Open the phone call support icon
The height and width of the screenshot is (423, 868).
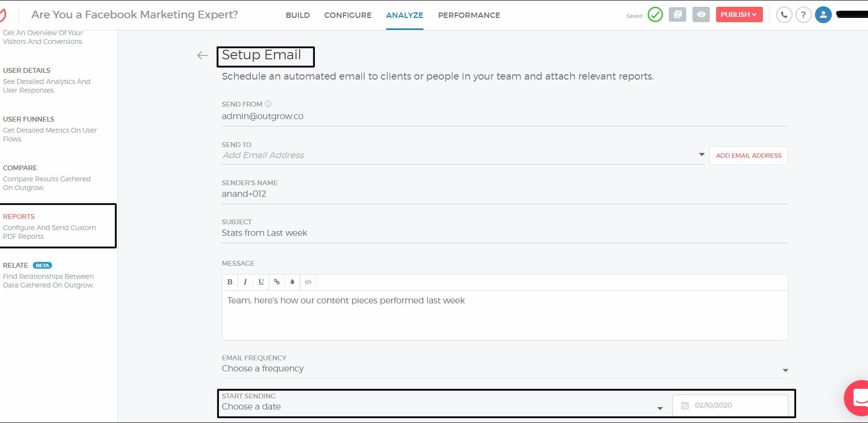(x=784, y=15)
